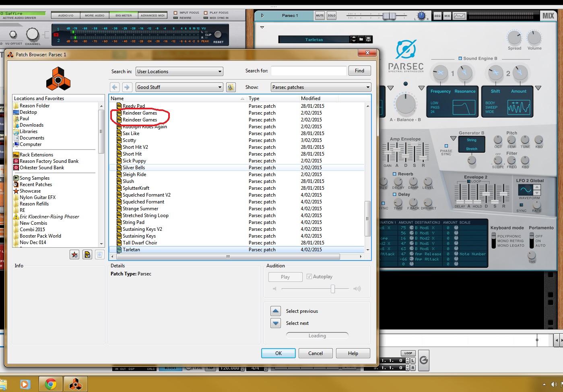
Task: Open the Good Stuff folder dropdown
Action: coord(179,87)
